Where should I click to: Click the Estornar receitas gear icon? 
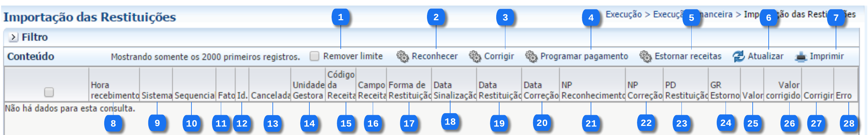pos(645,56)
